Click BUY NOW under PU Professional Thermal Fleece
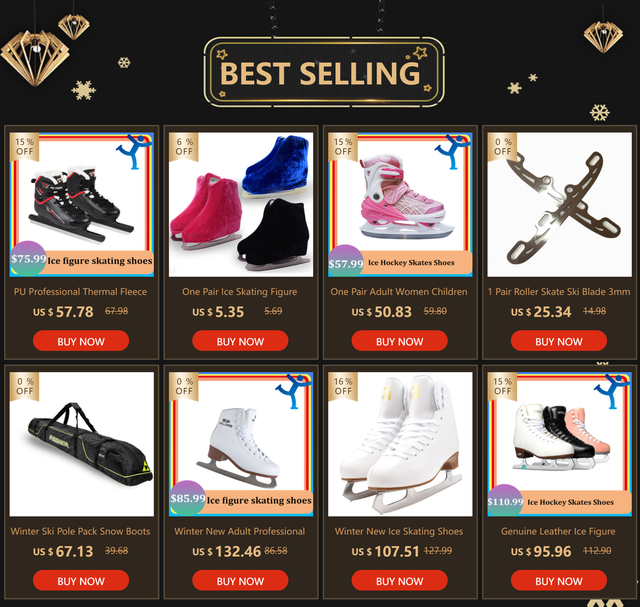This screenshot has height=607, width=640. [81, 341]
